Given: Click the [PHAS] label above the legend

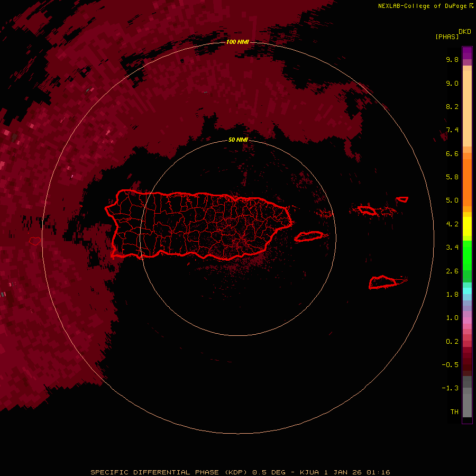Looking at the screenshot, I should point(447,36).
